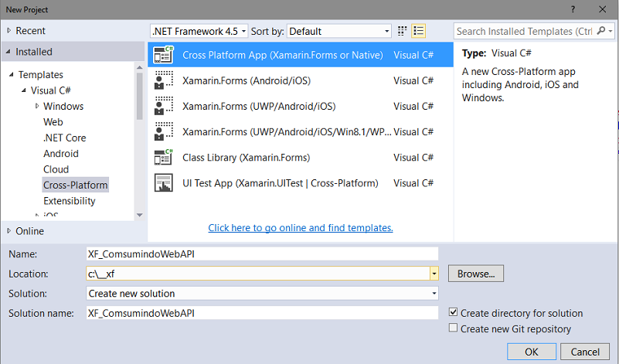
Task: Click the OK button
Action: click(x=532, y=352)
